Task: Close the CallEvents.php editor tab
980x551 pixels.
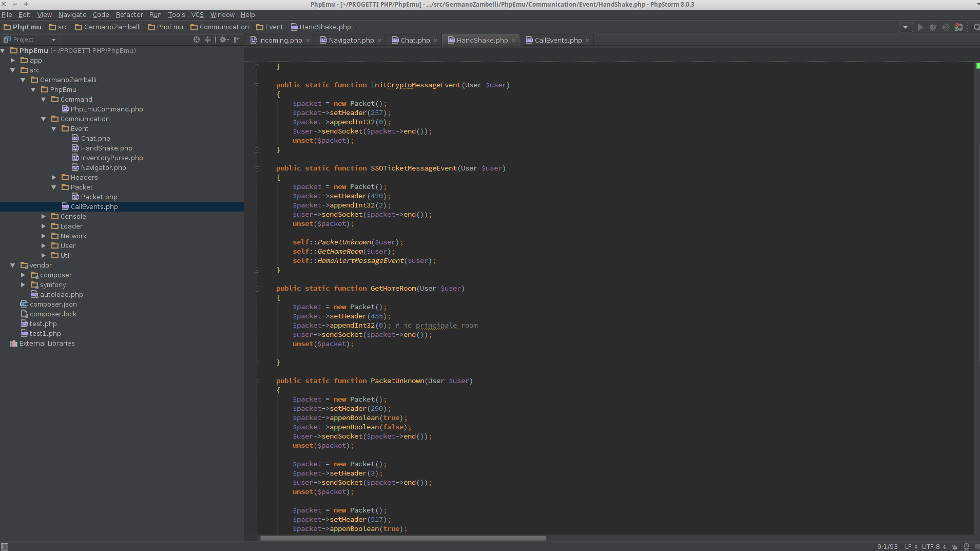Action: point(588,41)
